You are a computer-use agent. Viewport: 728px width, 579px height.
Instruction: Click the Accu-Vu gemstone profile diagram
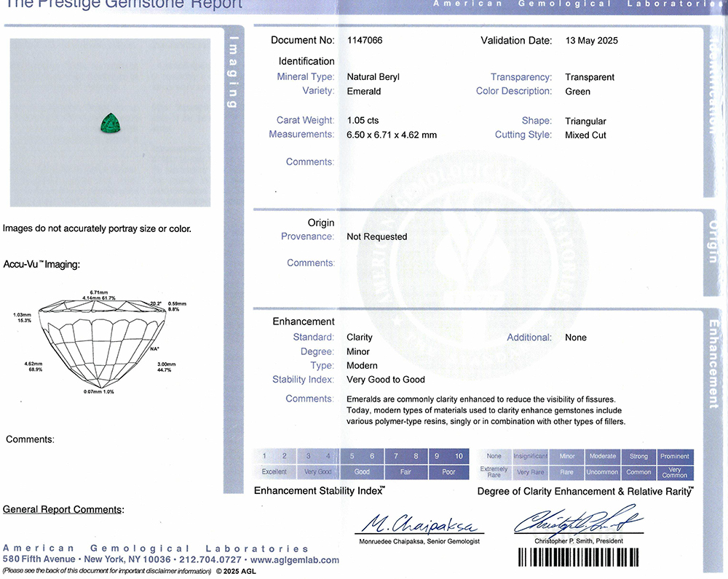click(100, 343)
